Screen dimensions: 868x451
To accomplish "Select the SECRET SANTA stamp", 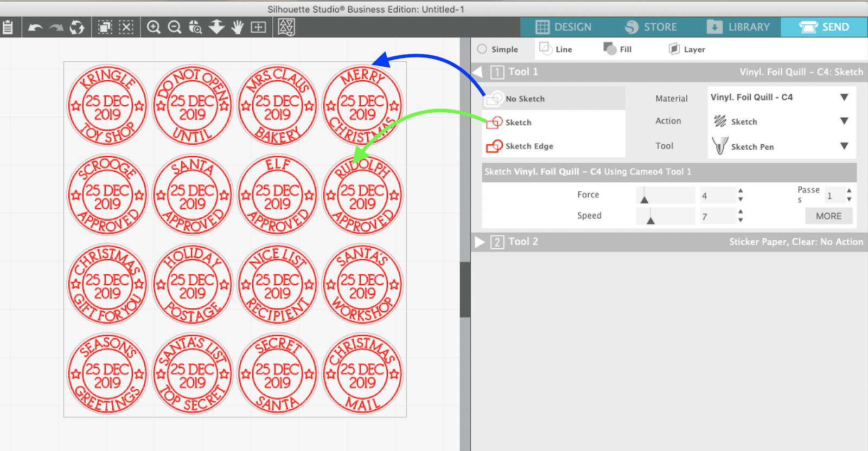I will (277, 374).
